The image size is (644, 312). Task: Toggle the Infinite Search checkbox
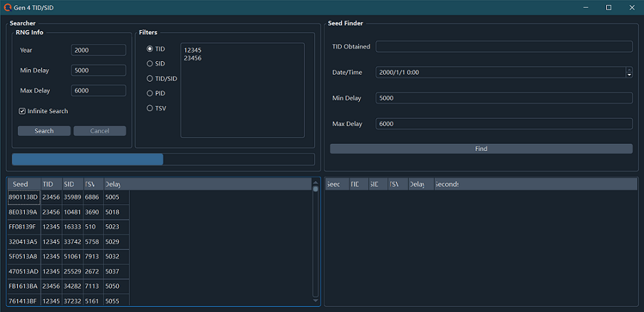23,111
